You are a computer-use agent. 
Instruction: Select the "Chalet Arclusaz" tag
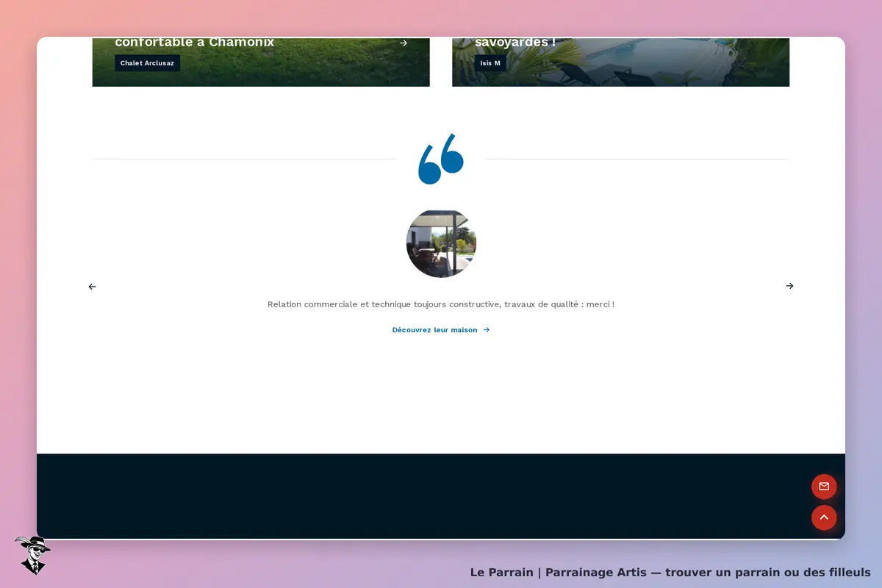click(x=147, y=63)
